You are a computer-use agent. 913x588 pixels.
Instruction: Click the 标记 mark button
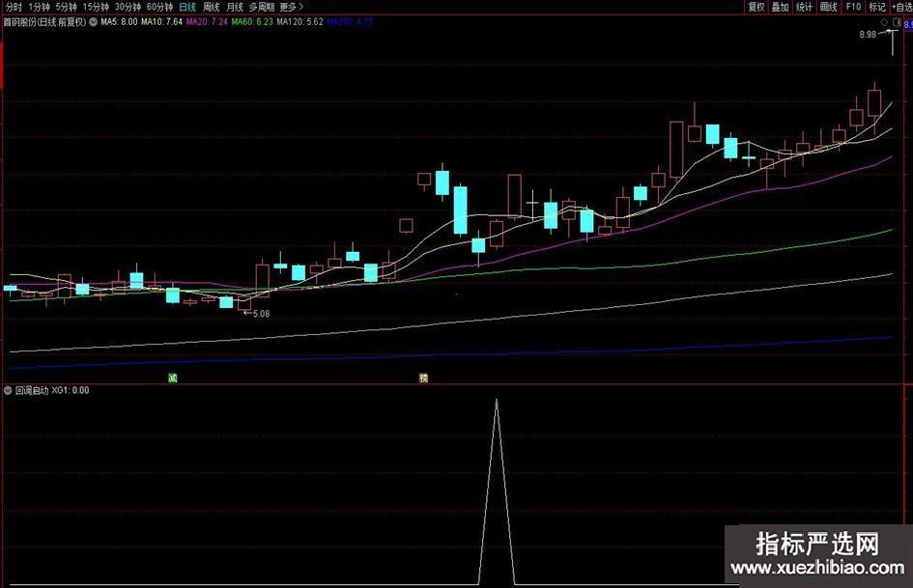pos(877,7)
